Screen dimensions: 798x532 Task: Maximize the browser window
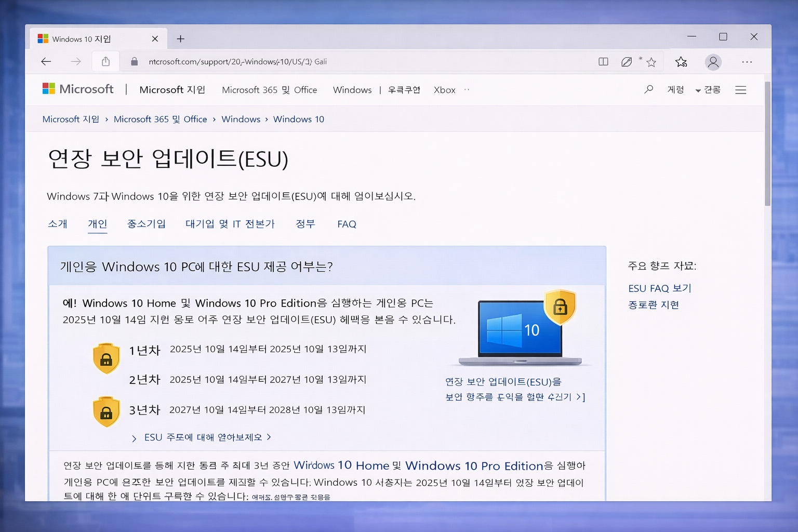pyautogui.click(x=723, y=36)
